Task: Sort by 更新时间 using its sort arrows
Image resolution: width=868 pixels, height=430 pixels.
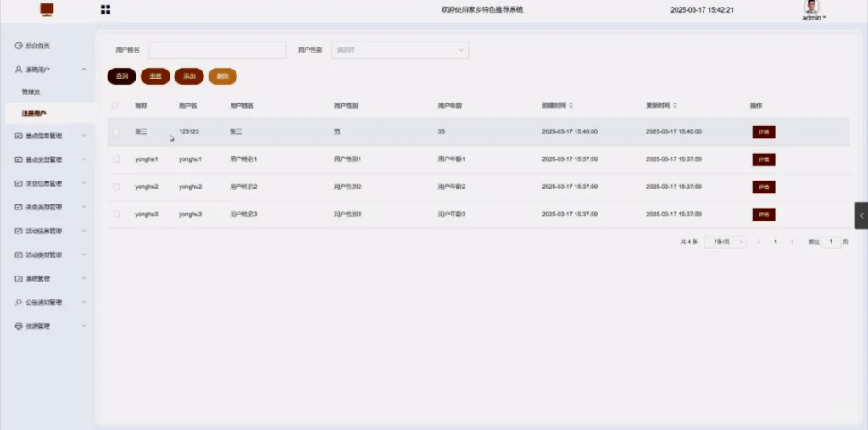Action: (x=675, y=105)
